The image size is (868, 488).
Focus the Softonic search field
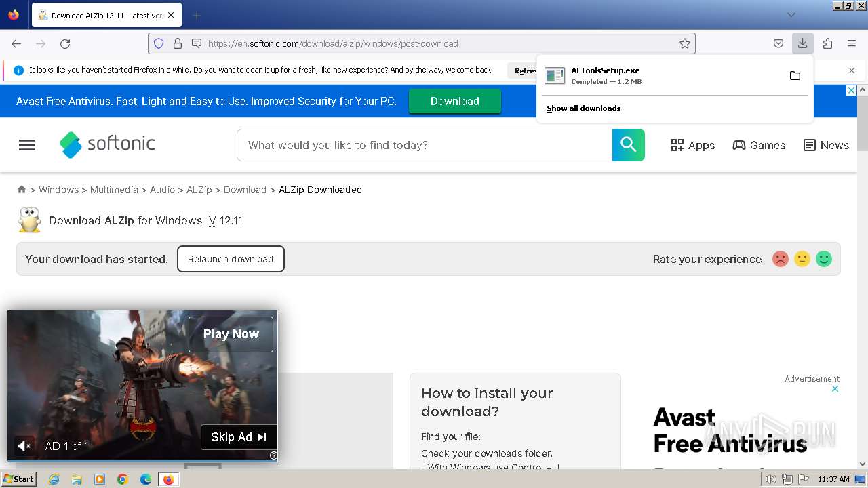(425, 145)
